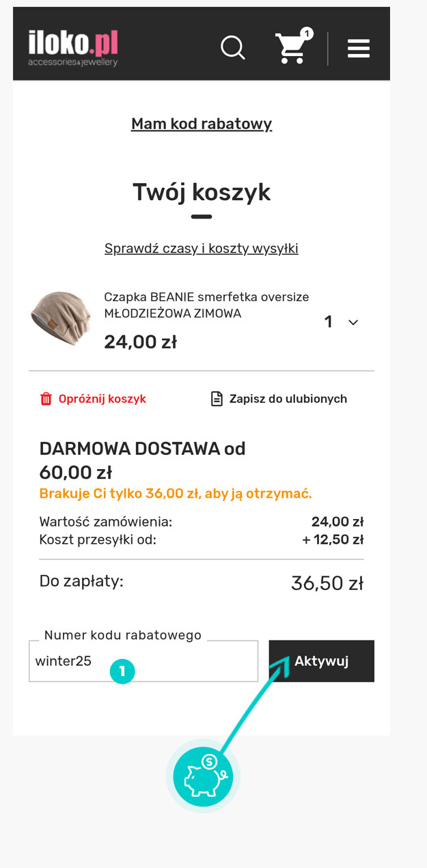Open the Czapka BEANIE product name
Screen dimensions: 427x868
pos(206,305)
